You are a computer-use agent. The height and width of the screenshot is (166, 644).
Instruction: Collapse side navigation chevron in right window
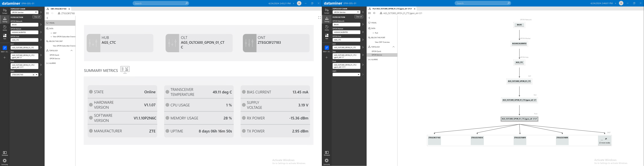369,18
